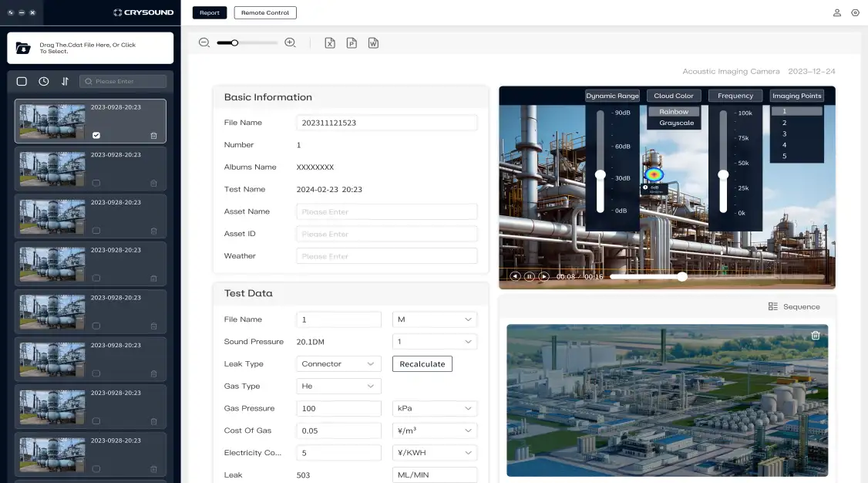This screenshot has height=483, width=868.
Task: Open the Gas Pressure kPa unit dropdown
Action: coord(435,408)
